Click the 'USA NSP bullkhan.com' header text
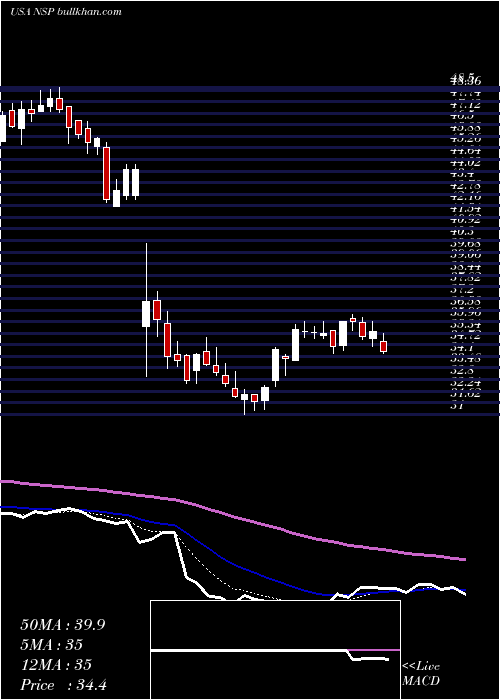Viewport: 500px width, 700px height. 66,12
